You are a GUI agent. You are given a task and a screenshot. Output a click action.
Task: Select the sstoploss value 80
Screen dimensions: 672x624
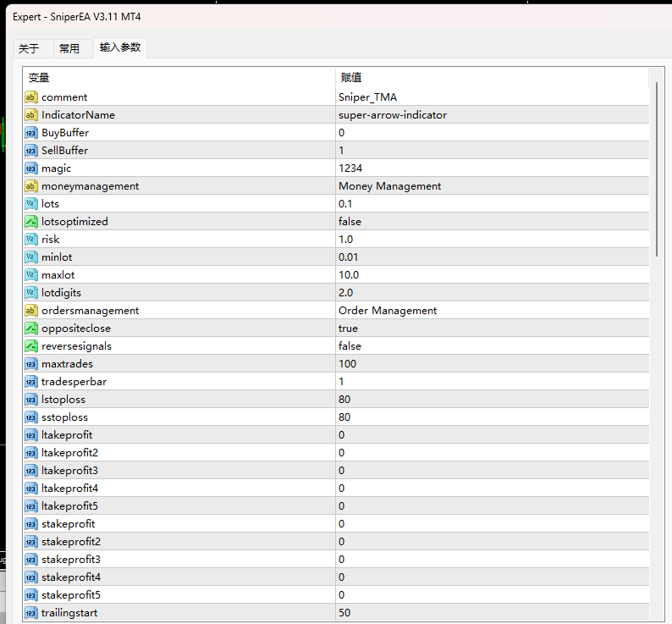pos(492,417)
